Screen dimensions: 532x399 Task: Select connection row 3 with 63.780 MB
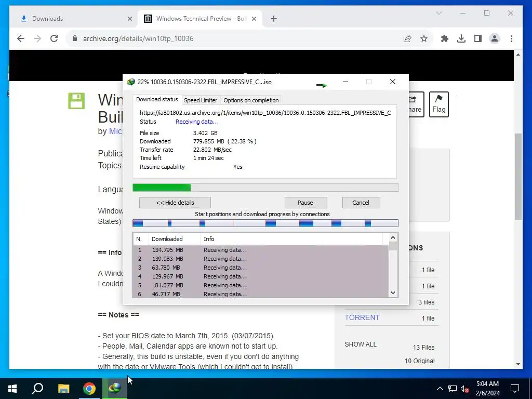click(261, 268)
